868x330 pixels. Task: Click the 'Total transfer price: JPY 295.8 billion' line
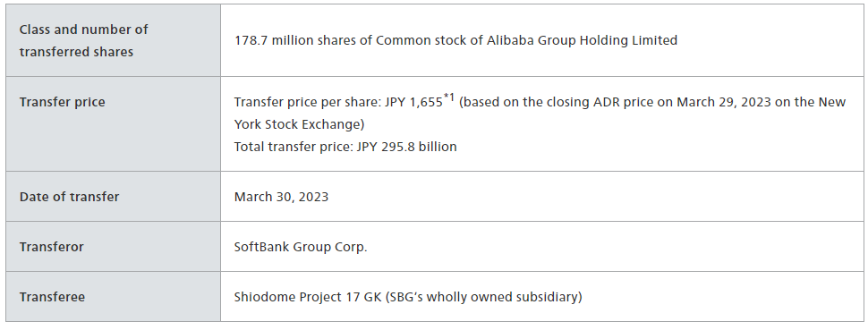click(x=345, y=148)
